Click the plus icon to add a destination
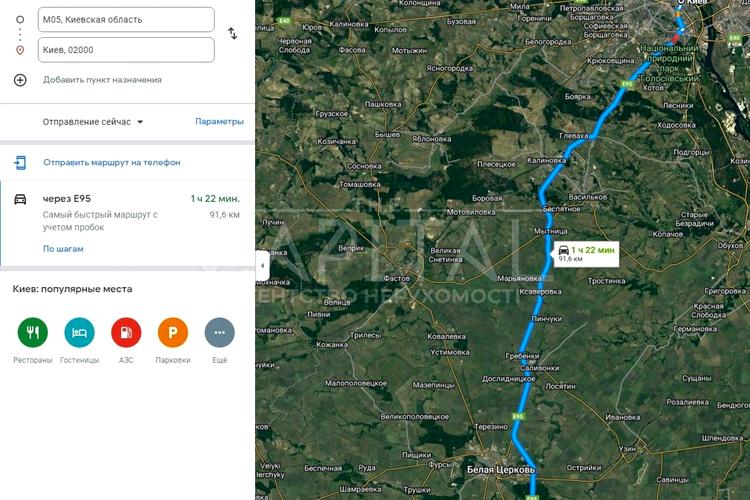Viewport: 750px width, 500px height. click(x=20, y=80)
